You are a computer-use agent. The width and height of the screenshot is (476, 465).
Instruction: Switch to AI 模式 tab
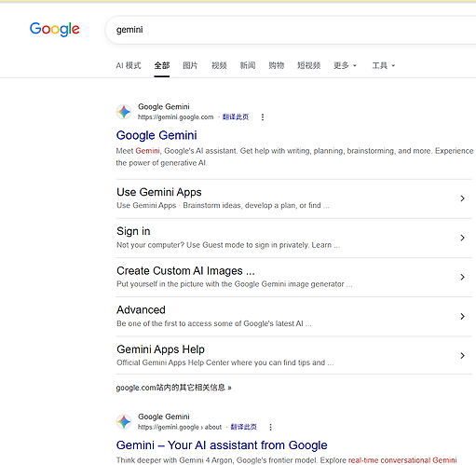click(x=129, y=65)
